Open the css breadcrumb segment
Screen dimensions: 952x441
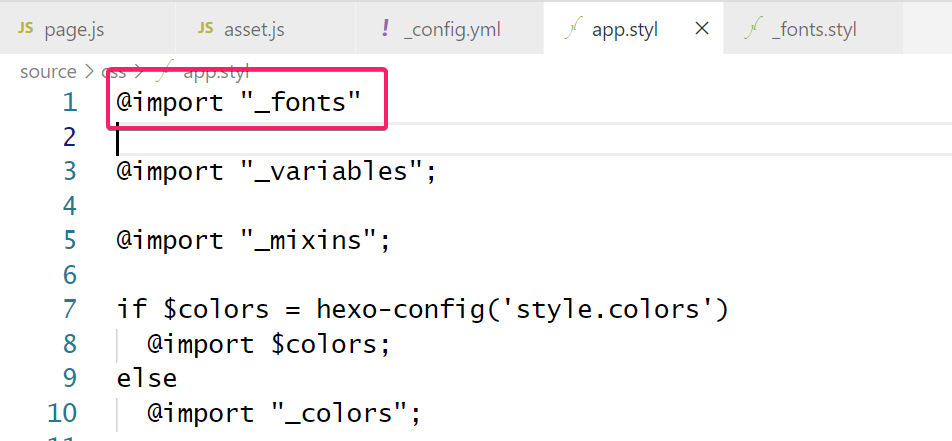coord(115,72)
